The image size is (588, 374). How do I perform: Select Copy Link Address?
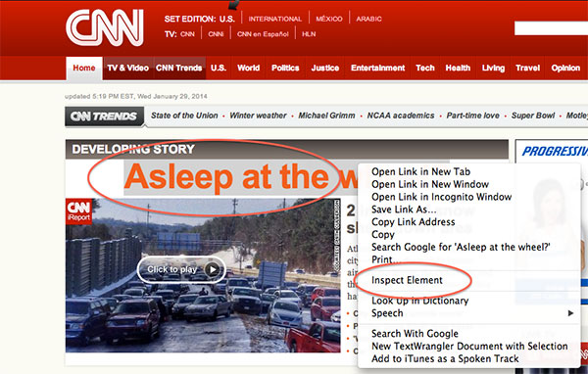(414, 222)
